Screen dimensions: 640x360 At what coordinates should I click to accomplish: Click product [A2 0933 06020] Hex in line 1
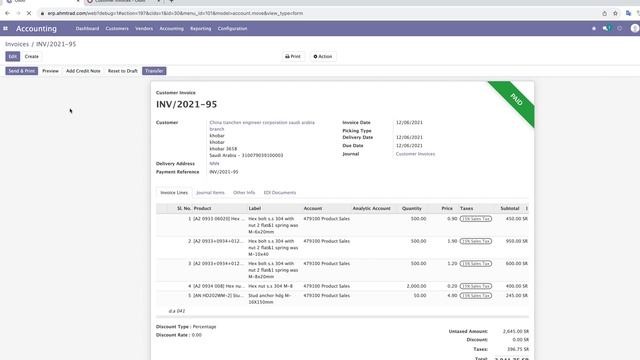[x=219, y=219]
